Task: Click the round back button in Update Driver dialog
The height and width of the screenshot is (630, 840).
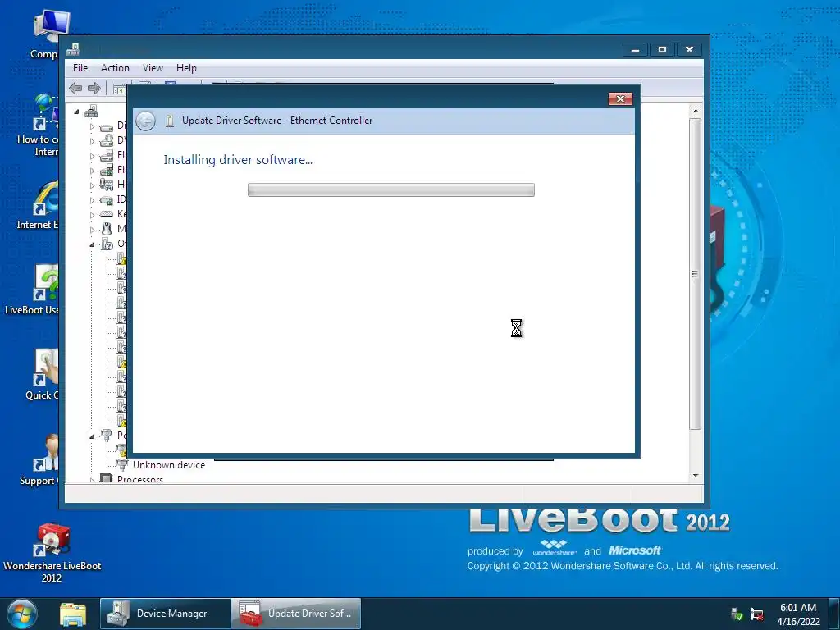Action: coord(145,121)
